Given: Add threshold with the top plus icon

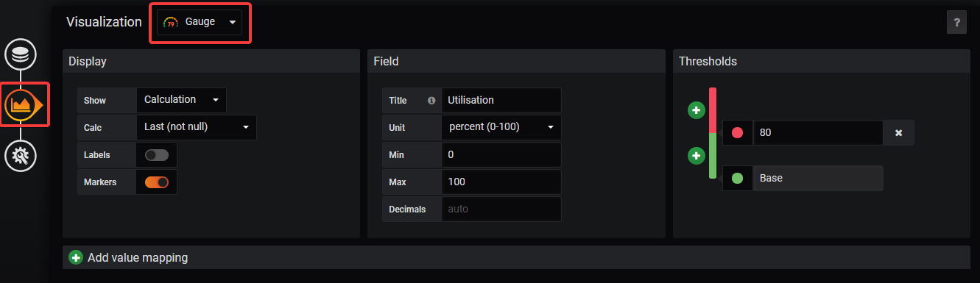Looking at the screenshot, I should 697,110.
